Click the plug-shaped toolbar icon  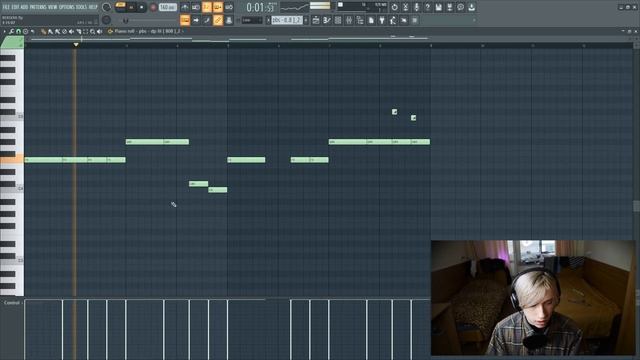coord(382,20)
